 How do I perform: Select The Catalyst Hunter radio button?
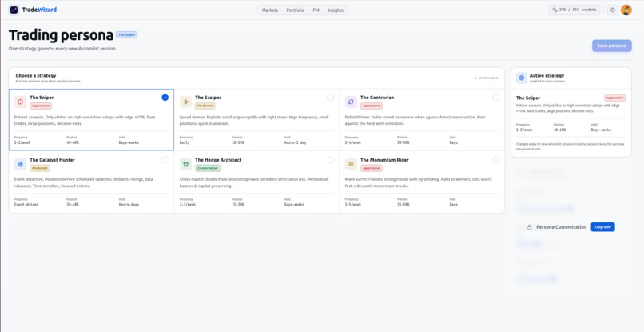pyautogui.click(x=165, y=160)
